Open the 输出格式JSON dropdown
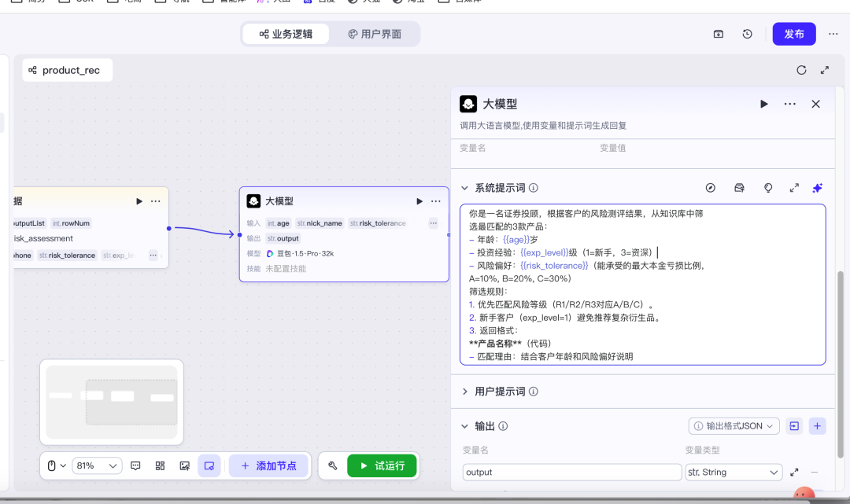 tap(734, 425)
